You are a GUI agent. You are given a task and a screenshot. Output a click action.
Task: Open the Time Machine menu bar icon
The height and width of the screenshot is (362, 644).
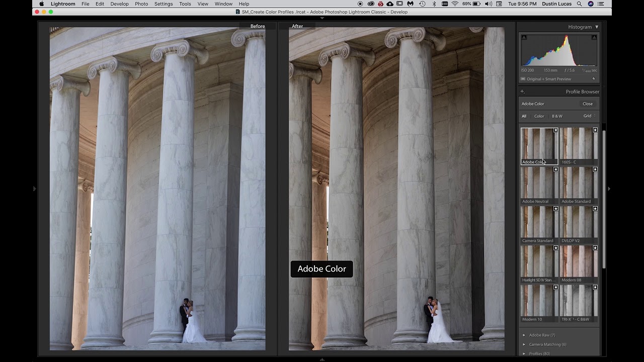click(x=422, y=4)
